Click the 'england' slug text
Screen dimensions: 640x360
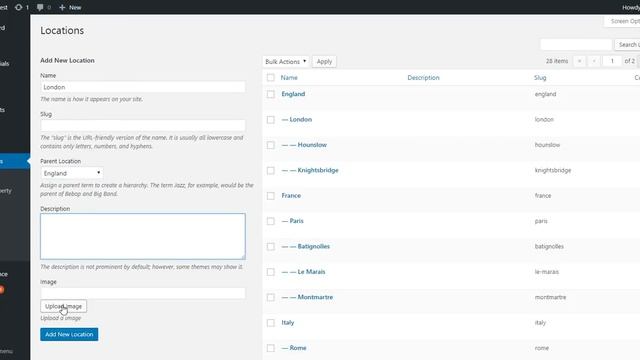545,94
